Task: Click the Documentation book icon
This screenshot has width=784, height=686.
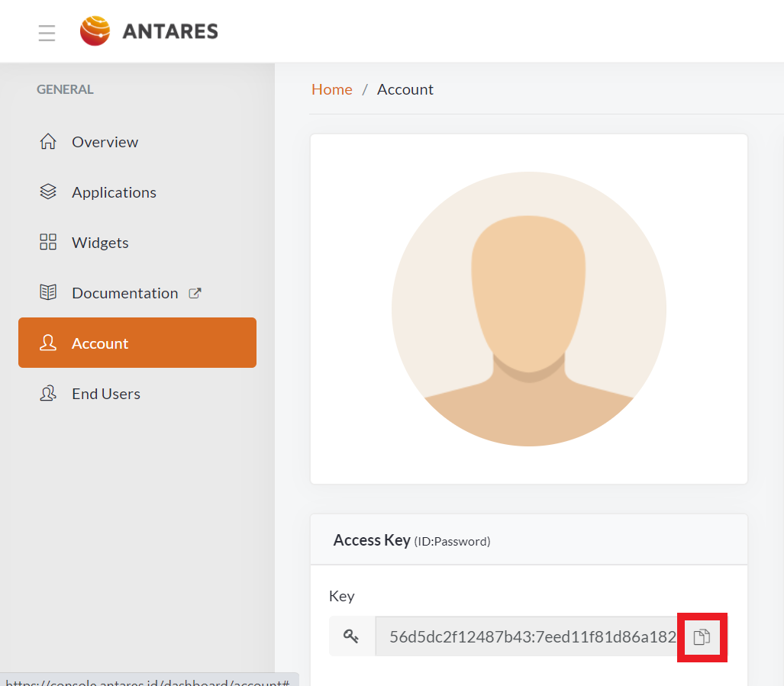Action: [48, 293]
